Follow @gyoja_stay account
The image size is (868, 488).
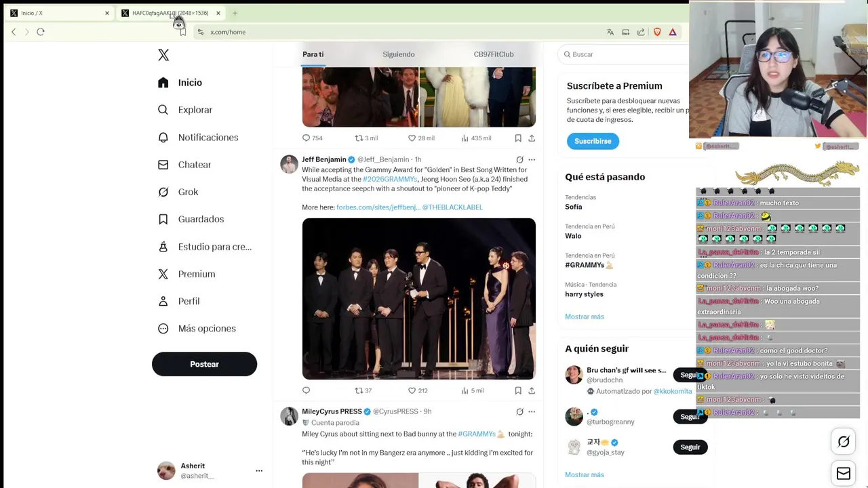[x=690, y=447]
